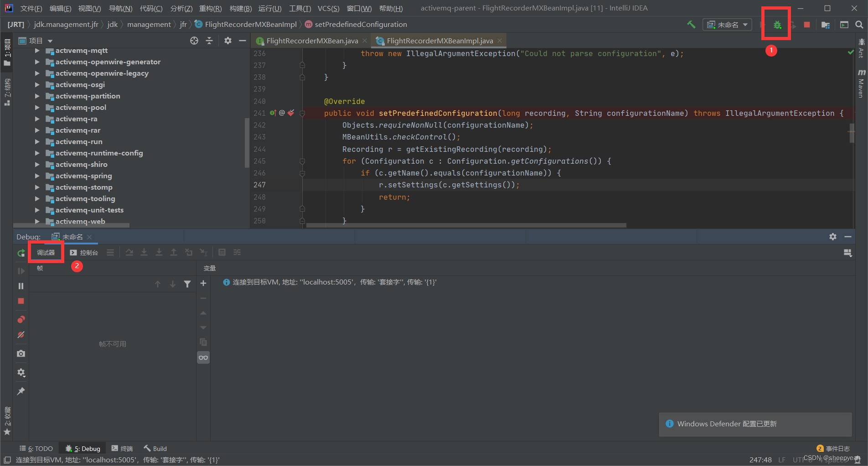
Task: Click setPredefinedConfiguration in the breadcrumb bar
Action: click(360, 24)
